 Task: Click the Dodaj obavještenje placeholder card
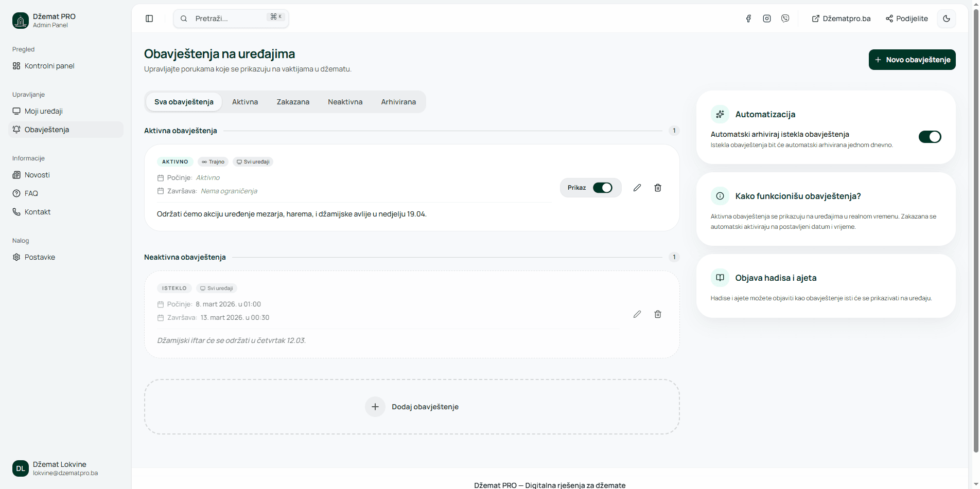click(x=412, y=407)
